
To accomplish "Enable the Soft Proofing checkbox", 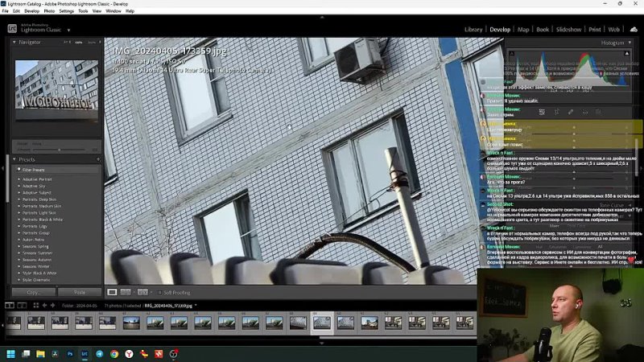I will [x=159, y=292].
